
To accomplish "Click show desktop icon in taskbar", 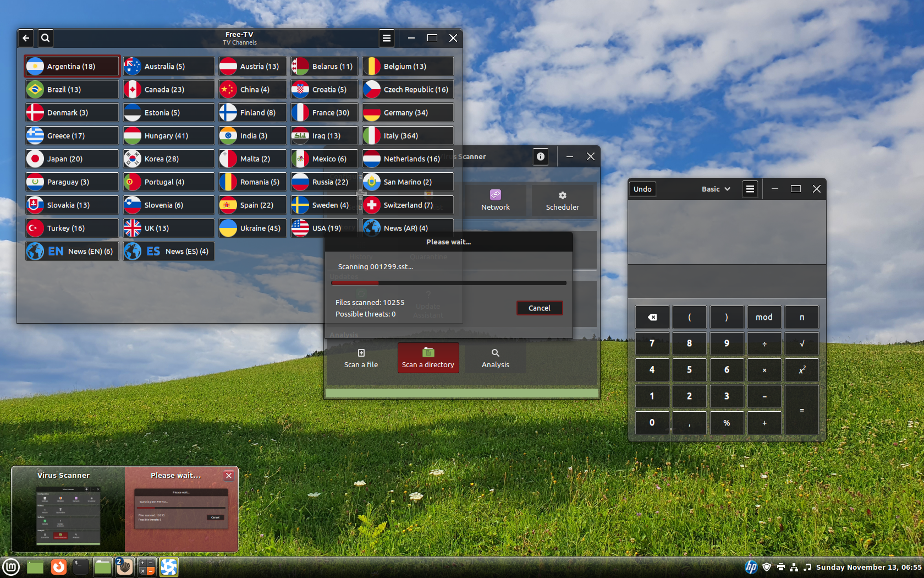I will [35, 567].
